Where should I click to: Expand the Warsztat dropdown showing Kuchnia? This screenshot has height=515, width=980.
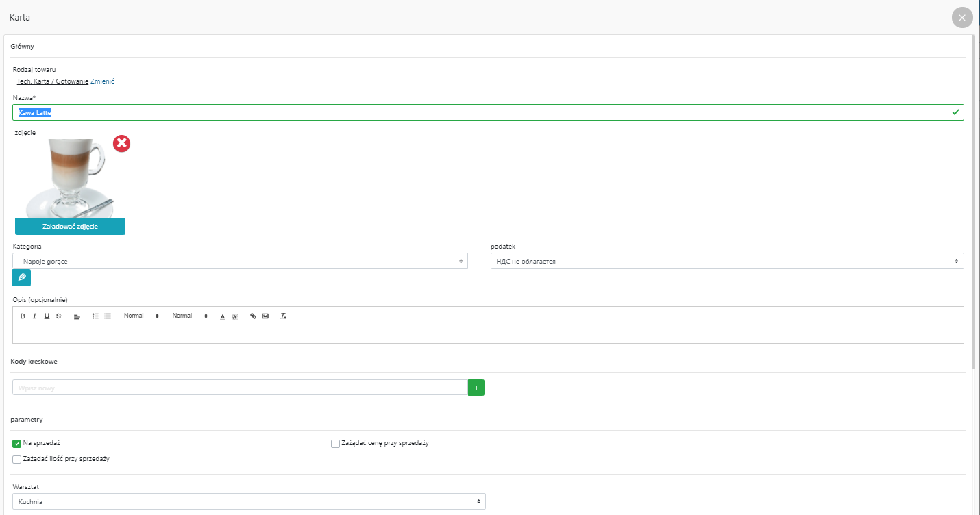(x=249, y=502)
